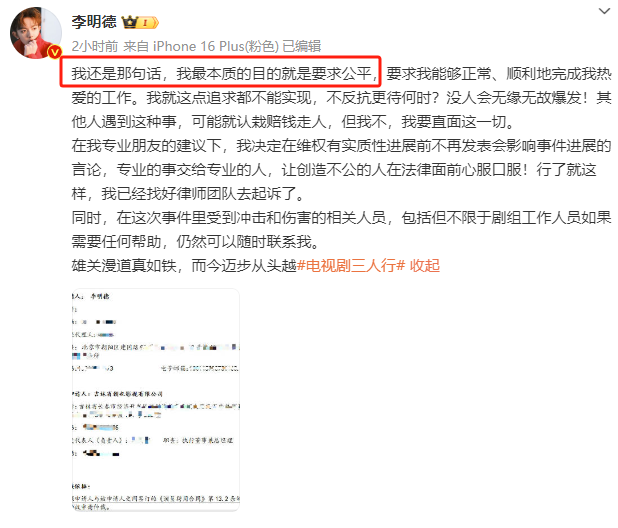Expand the post options chevron menu
This screenshot has height=528, width=618.
point(604,11)
